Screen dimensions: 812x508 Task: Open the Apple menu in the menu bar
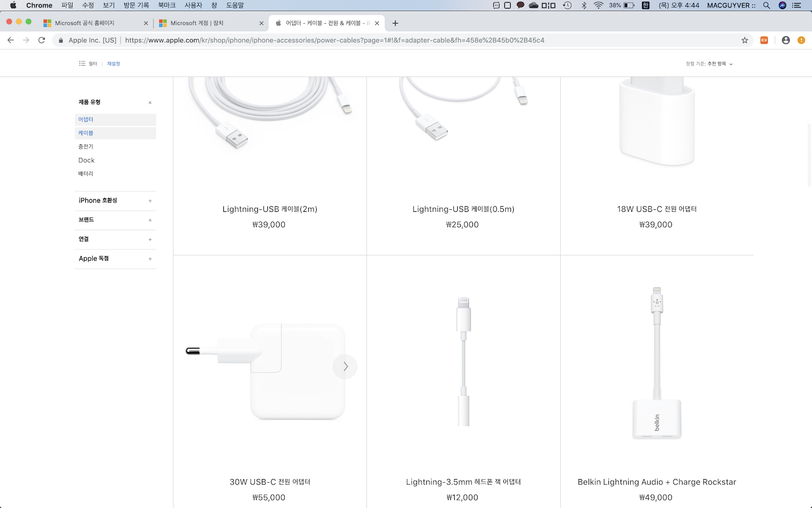tap(13, 5)
